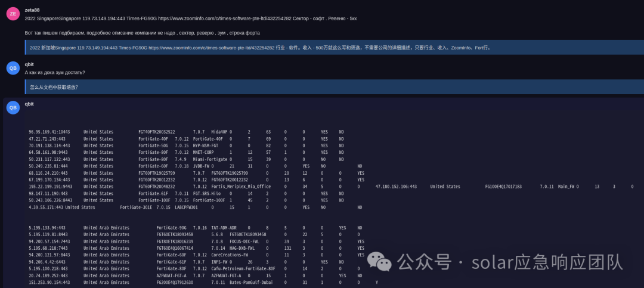Select the row 67.199.170.134:443
The width and height of the screenshot is (644, 288).
[x=196, y=180]
